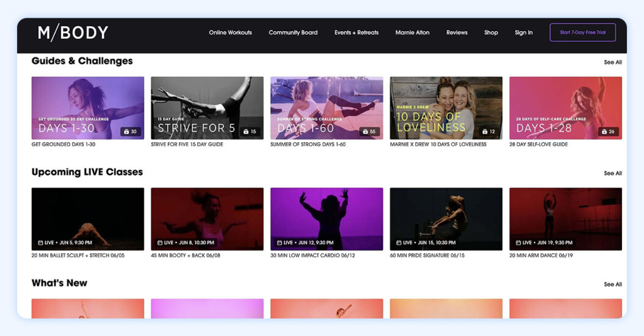
Task: Open the 10 Days of Loveliness thumbnail
Action: pos(446,107)
